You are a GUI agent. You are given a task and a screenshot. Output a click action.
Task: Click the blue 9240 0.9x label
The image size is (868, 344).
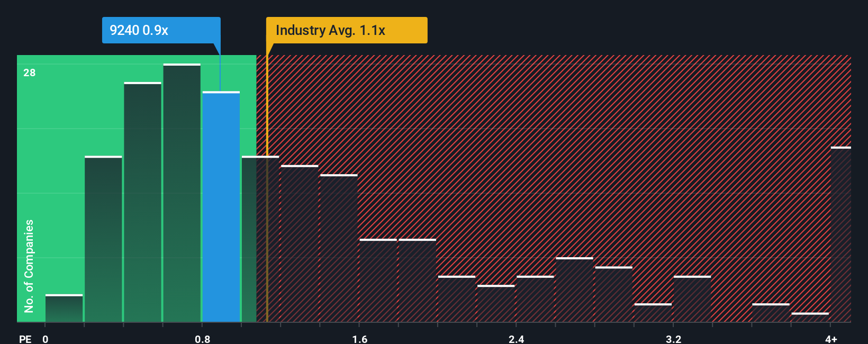point(161,30)
